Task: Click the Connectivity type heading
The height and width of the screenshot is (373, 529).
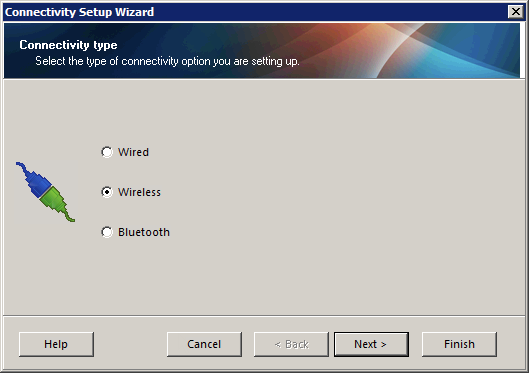Action: (68, 45)
